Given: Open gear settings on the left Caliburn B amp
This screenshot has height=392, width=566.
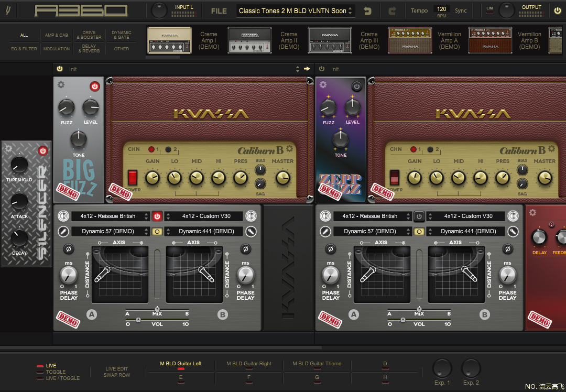Looking at the screenshot, I should [x=289, y=148].
